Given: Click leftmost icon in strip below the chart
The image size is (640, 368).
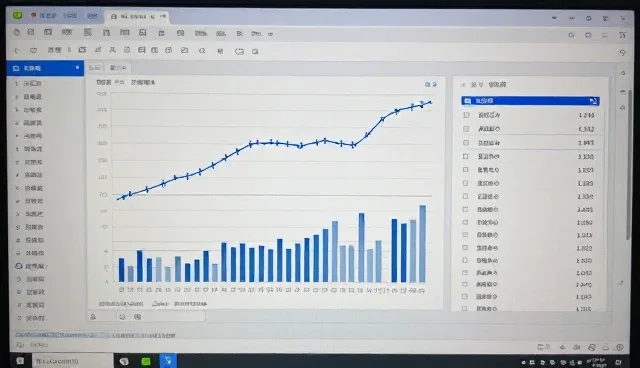Looking at the screenshot, I should [x=93, y=317].
